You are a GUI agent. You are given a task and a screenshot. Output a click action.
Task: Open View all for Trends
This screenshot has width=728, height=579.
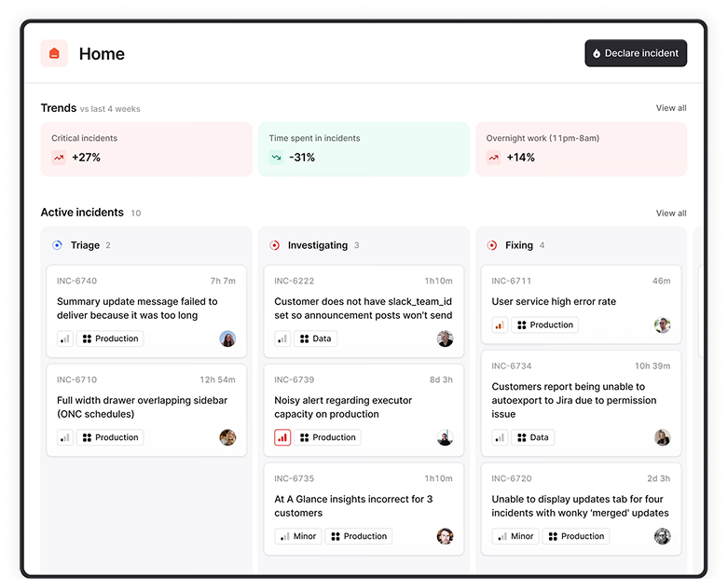coord(671,108)
